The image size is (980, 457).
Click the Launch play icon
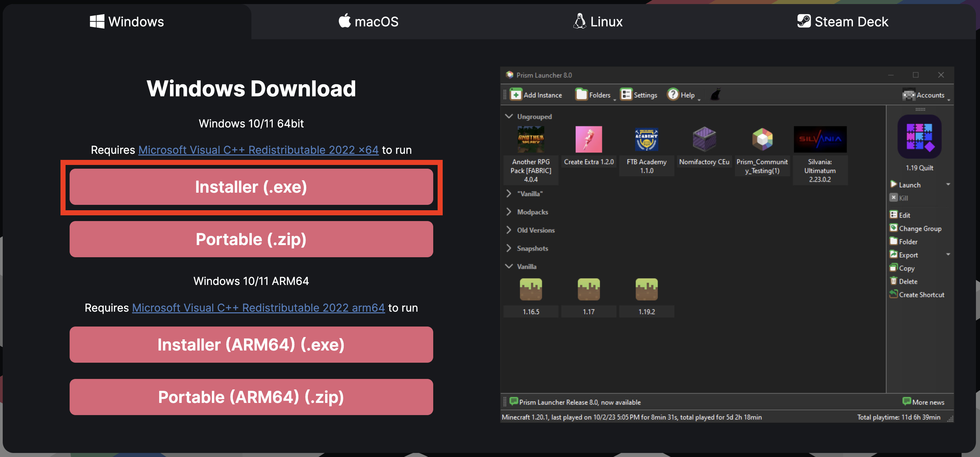[x=893, y=185]
